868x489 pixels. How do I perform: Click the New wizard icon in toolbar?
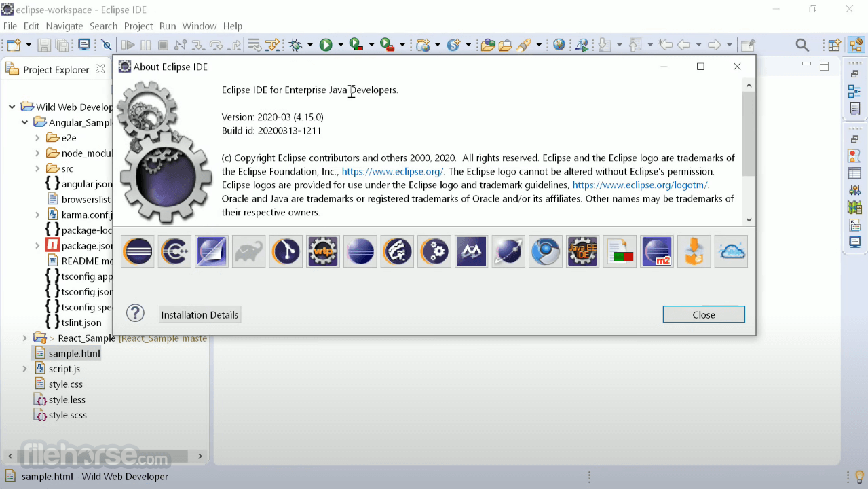pos(13,45)
